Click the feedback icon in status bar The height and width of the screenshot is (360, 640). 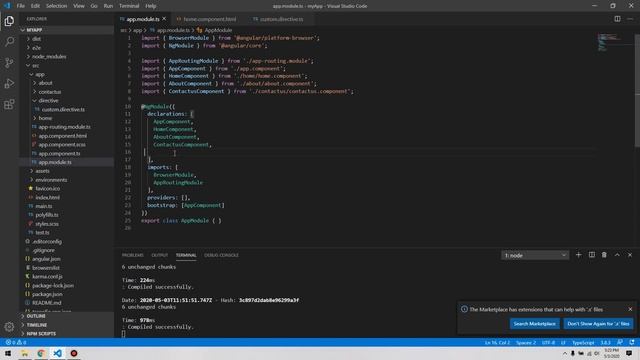tap(620, 342)
